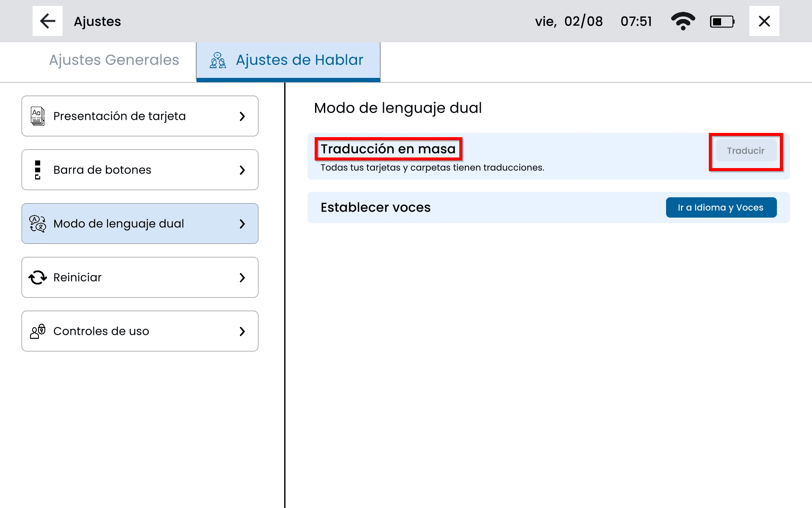Click the Reiniciar refresh arrows icon

tap(38, 277)
